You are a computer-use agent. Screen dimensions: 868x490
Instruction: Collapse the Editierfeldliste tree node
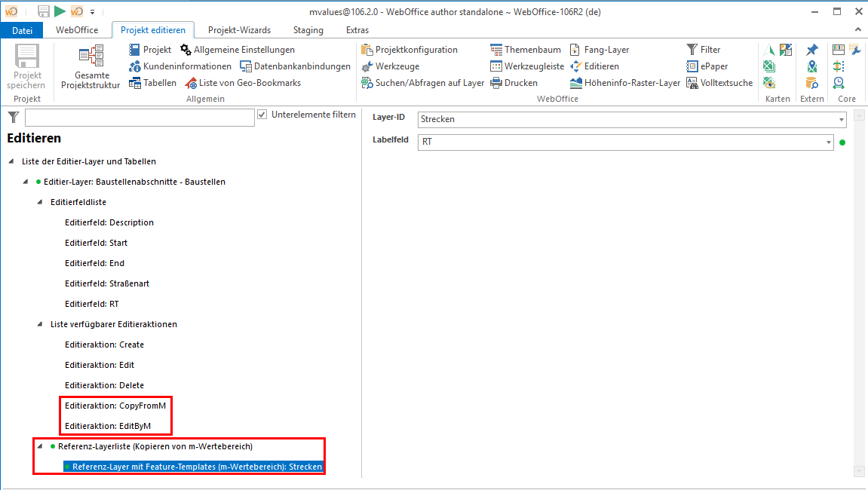click(x=38, y=202)
